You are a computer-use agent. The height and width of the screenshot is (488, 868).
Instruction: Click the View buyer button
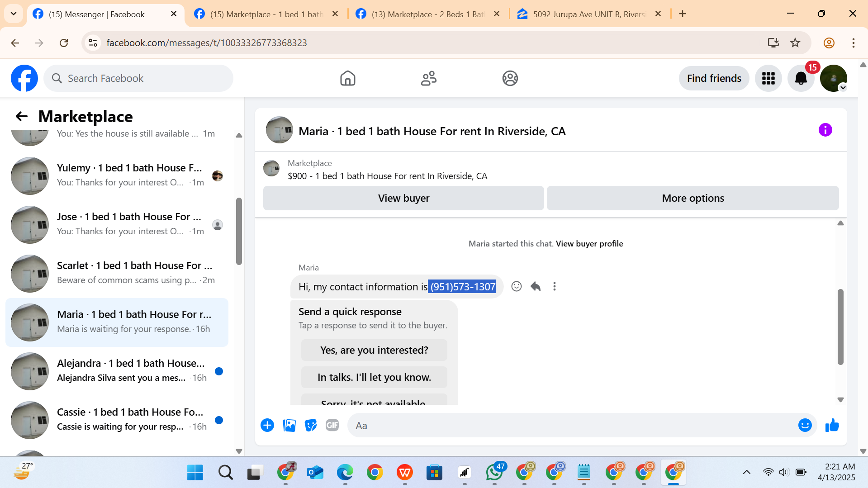click(403, 198)
